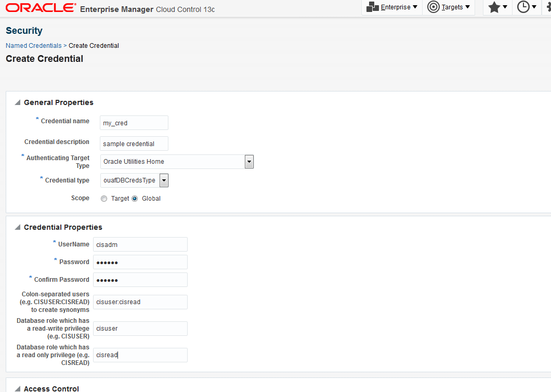Open the Authenticating Target Type dropdown
Image resolution: width=551 pixels, height=392 pixels.
point(249,162)
